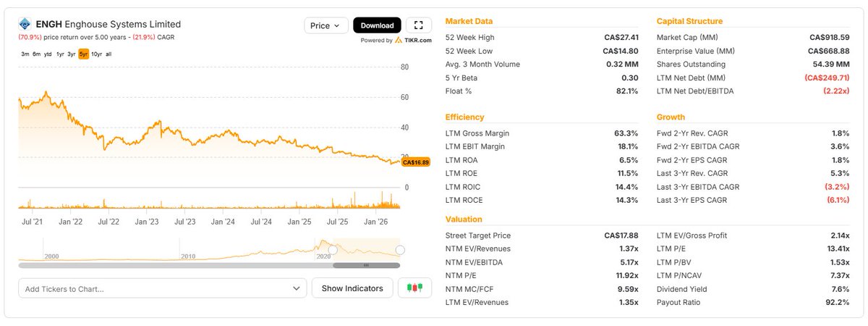Toggle the candlestick chart type icon
Image resolution: width=868 pixels, height=326 pixels.
414,288
